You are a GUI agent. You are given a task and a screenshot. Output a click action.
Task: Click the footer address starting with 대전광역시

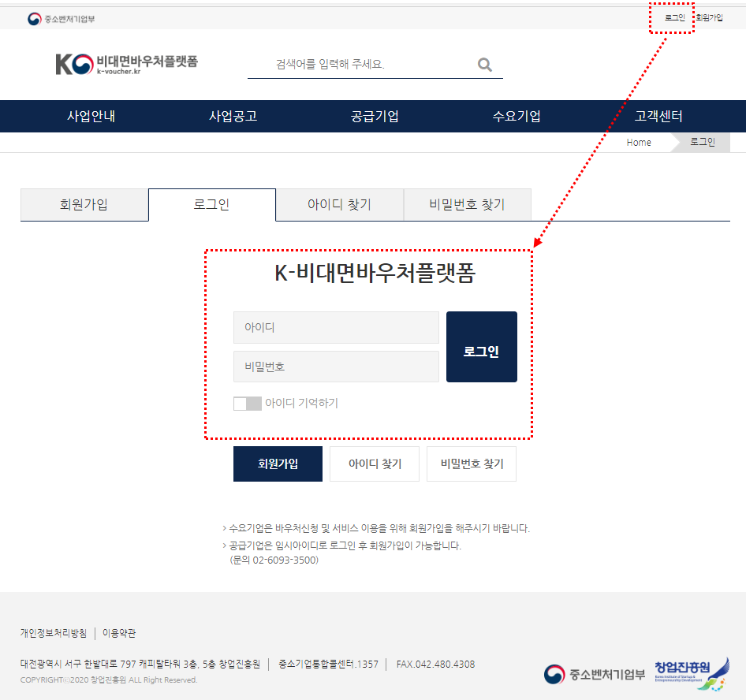pos(140,664)
